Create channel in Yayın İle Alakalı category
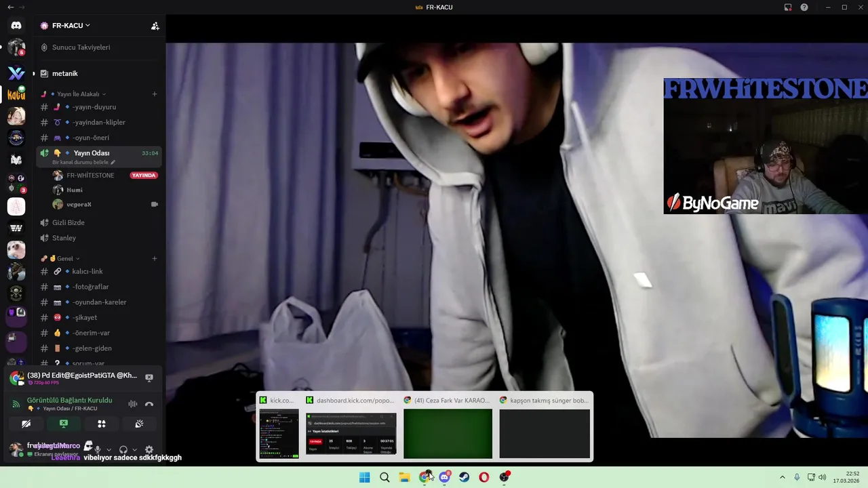Image resolution: width=868 pixels, height=488 pixels. [155, 94]
